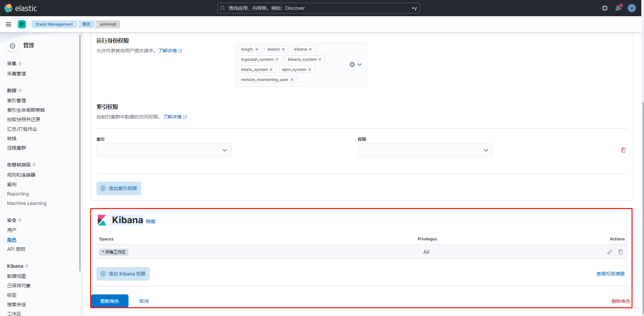Click the 告警和洞见 section help icon
The height and width of the screenshot is (316, 644).
[x=34, y=165]
